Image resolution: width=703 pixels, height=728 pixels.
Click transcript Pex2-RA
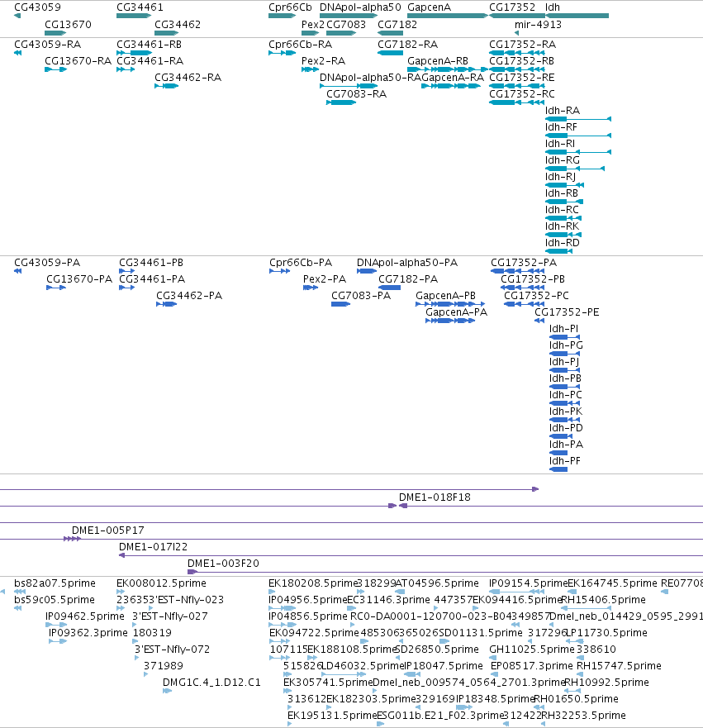tap(324, 61)
